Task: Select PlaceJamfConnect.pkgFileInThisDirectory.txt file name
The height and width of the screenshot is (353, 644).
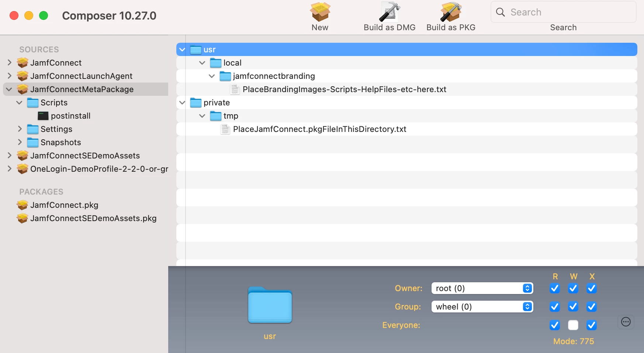Action: 320,129
